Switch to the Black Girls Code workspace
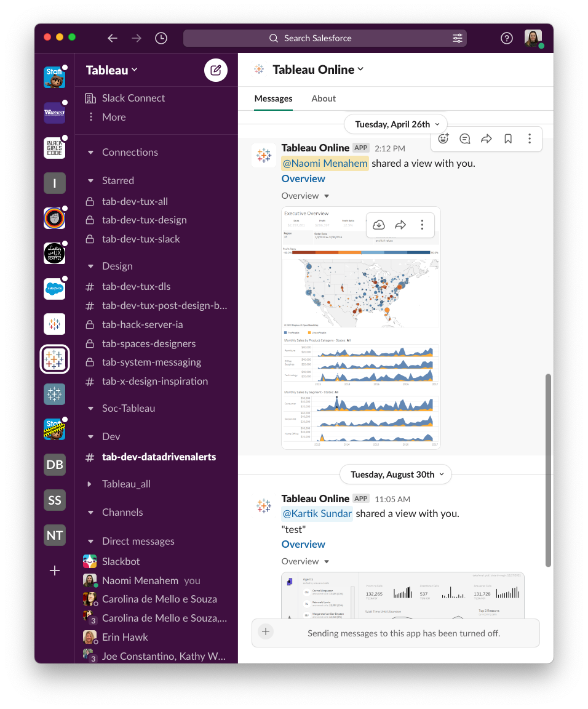This screenshot has height=709, width=588. click(54, 148)
